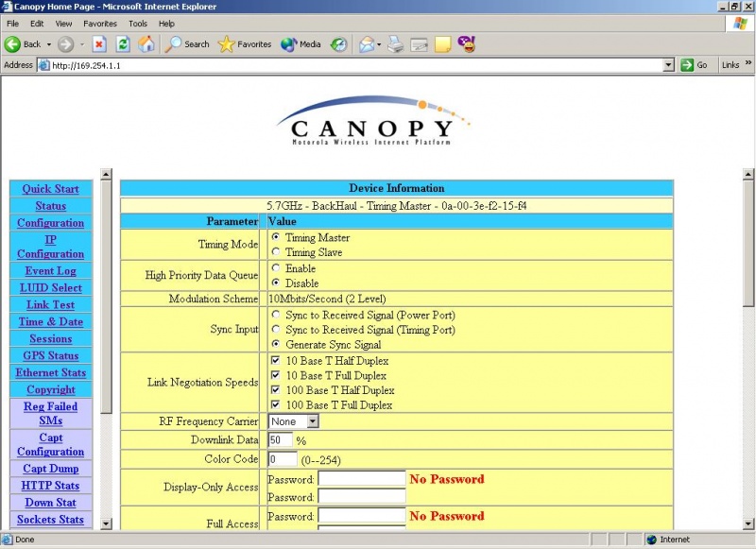The height and width of the screenshot is (549, 756).
Task: Open the Event Log page
Action: click(x=50, y=271)
